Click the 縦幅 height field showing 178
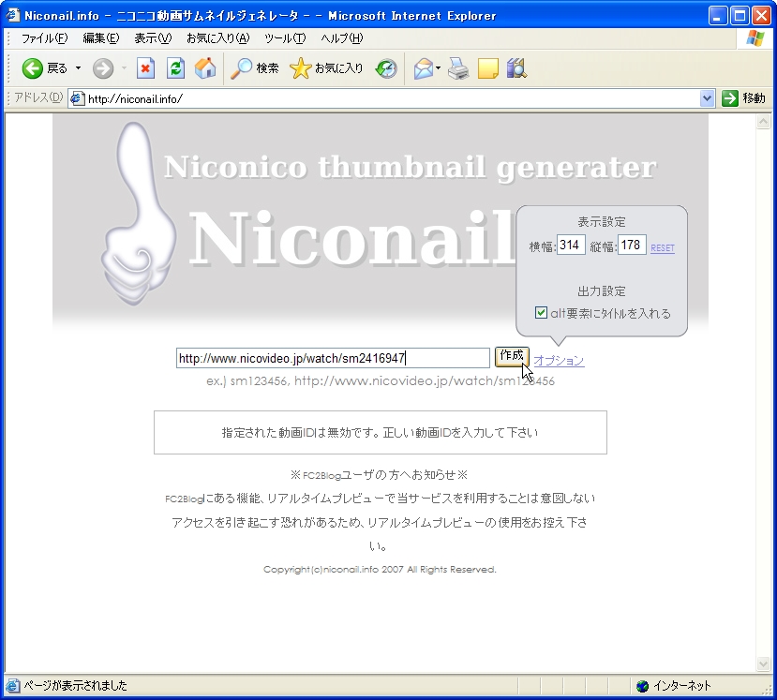Viewport: 777px width, 700px height. [632, 245]
